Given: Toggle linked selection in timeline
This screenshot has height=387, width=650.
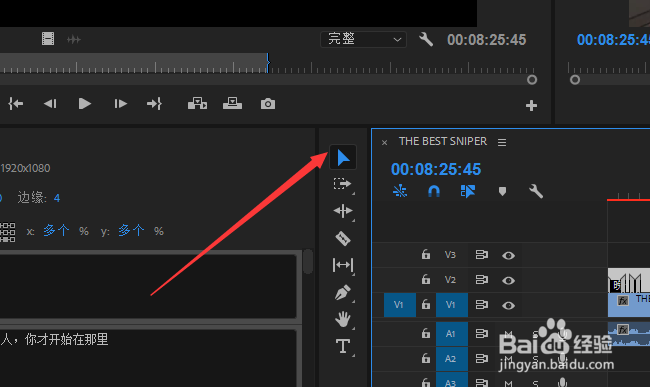Looking at the screenshot, I should click(468, 191).
